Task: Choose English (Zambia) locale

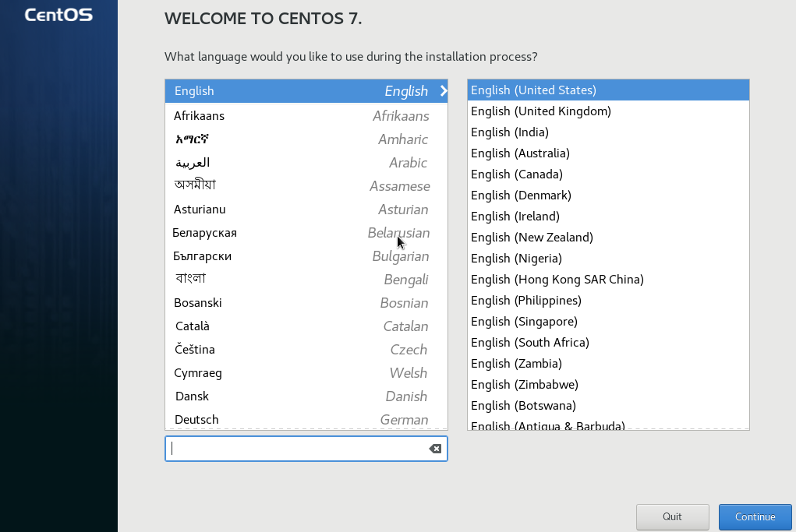Action: coord(608,364)
